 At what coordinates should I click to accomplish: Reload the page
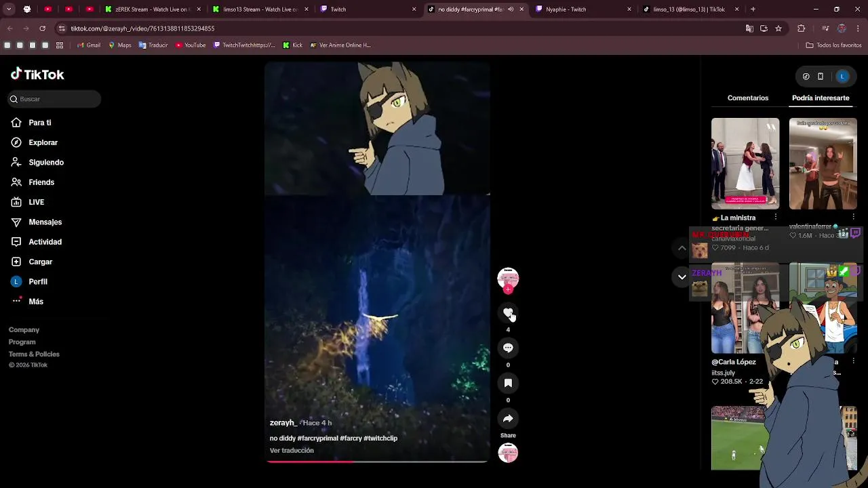click(x=42, y=28)
